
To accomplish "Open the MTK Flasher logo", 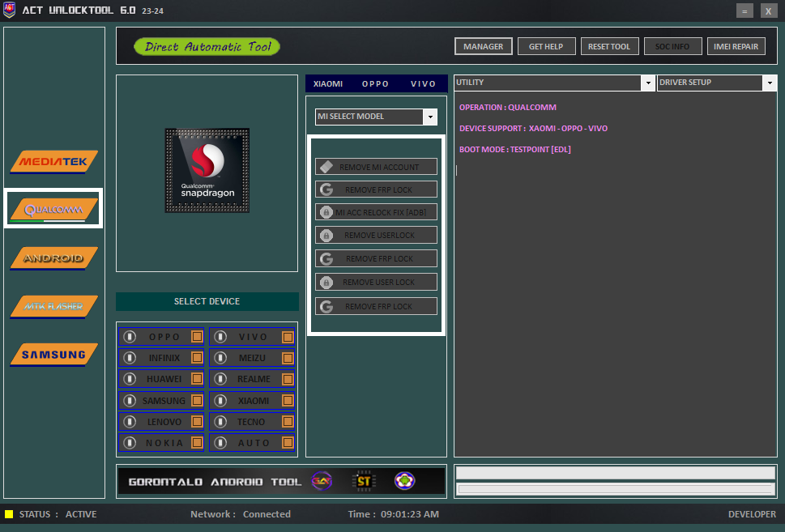I will pyautogui.click(x=54, y=306).
